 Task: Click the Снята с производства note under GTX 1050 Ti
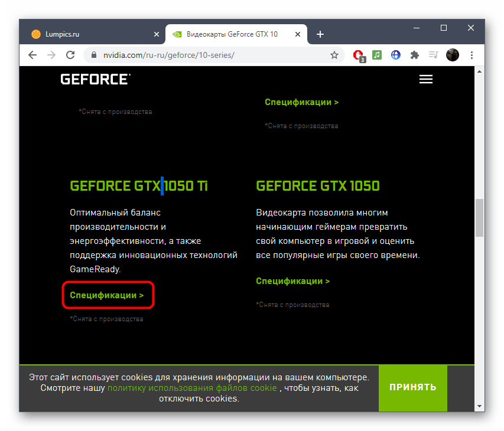click(106, 319)
